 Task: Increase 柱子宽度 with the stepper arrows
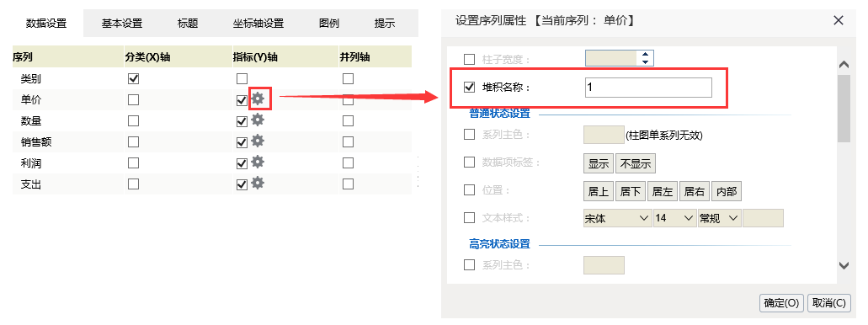click(x=645, y=54)
